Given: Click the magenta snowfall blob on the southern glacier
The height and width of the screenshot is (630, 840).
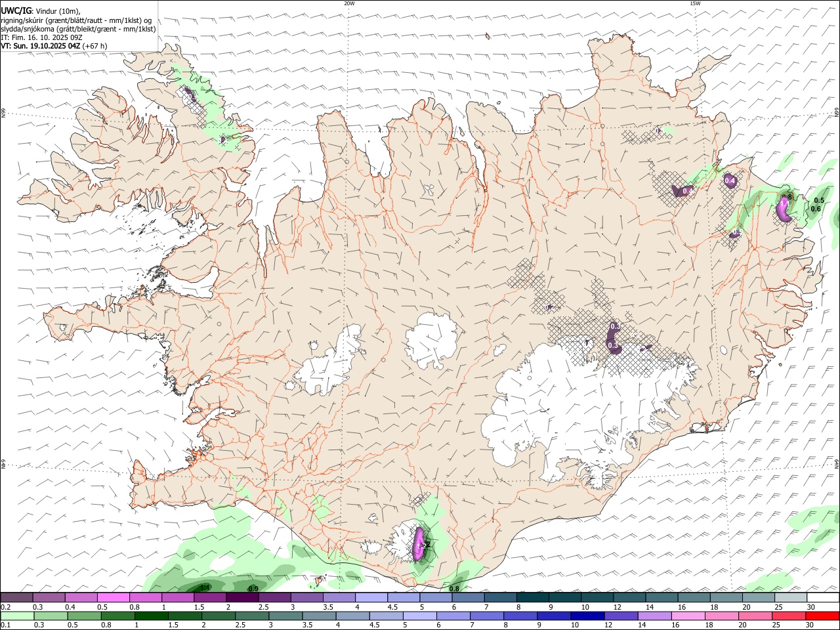Looking at the screenshot, I should click(x=419, y=544).
